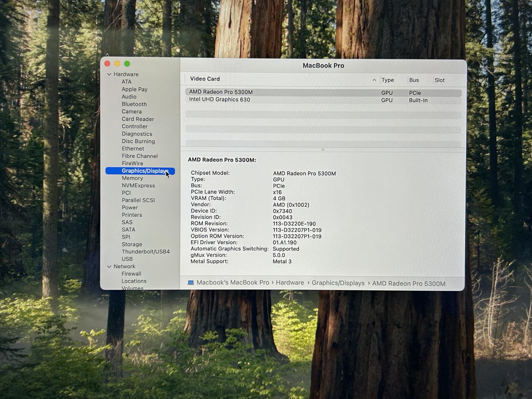Open the Camera hardware entry
Screen dimensions: 532x399
coord(132,112)
